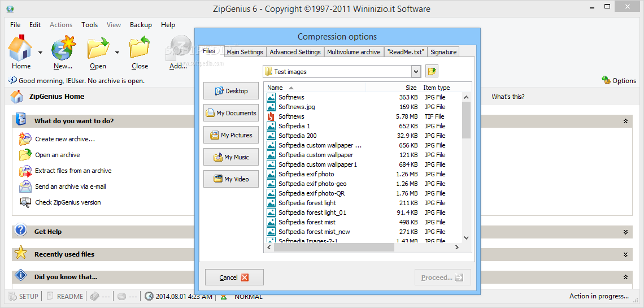Click the Recently used files star icon

pos(20,253)
